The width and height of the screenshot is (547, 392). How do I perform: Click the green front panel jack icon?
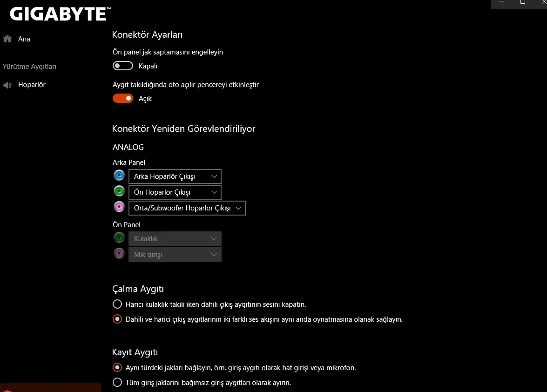point(119,238)
